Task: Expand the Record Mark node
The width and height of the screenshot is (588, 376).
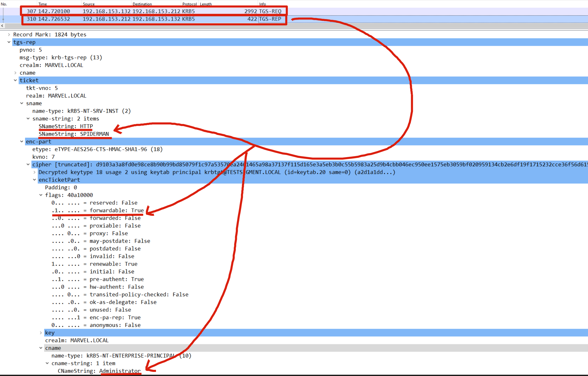Action: (9, 34)
